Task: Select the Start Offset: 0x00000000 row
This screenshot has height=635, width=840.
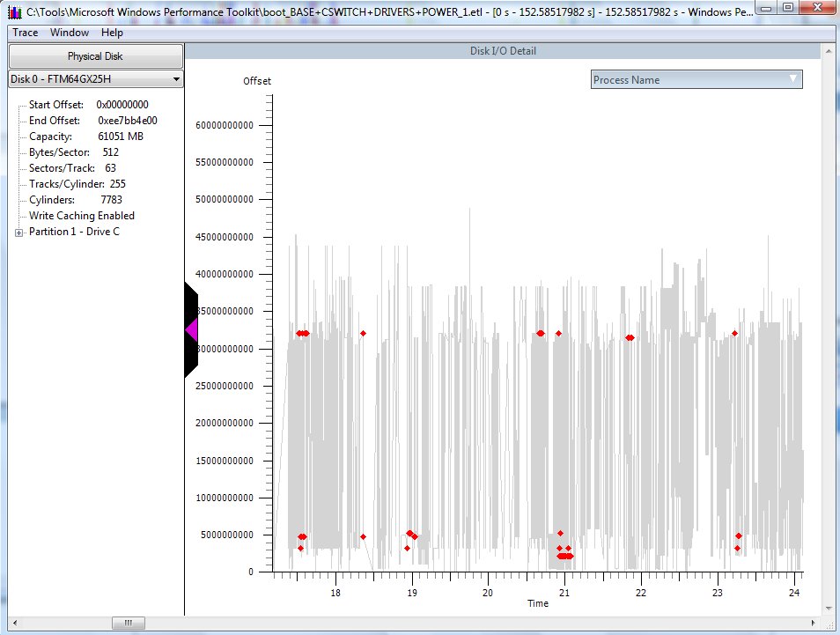Action: pos(88,105)
